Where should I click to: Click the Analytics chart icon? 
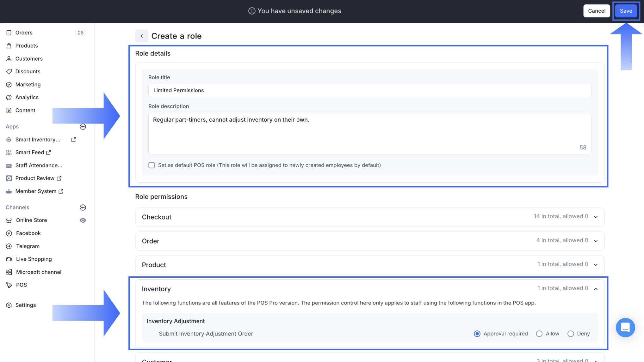click(x=9, y=98)
